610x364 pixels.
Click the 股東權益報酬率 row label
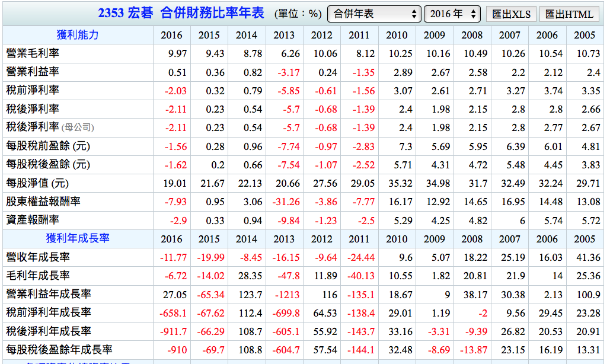43,202
